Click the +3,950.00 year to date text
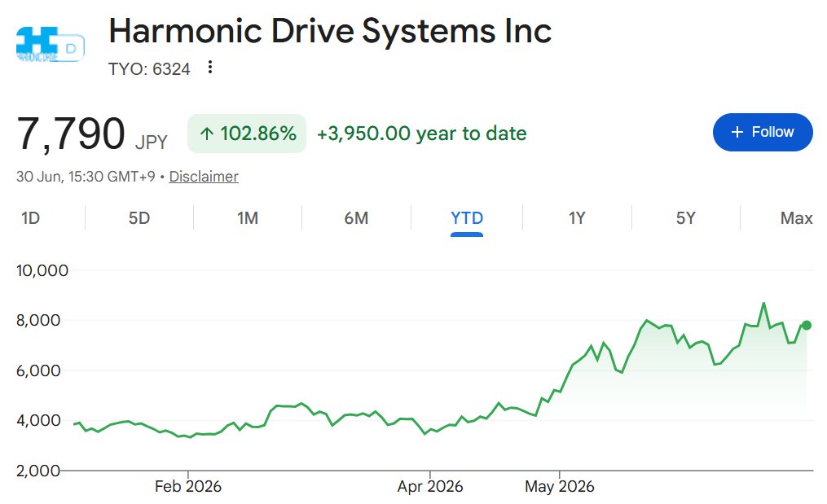 click(421, 134)
